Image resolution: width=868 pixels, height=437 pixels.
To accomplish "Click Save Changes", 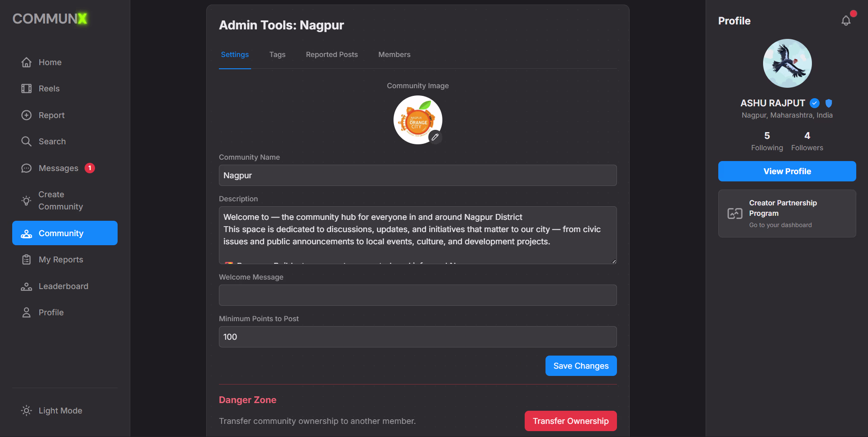I will tap(580, 366).
